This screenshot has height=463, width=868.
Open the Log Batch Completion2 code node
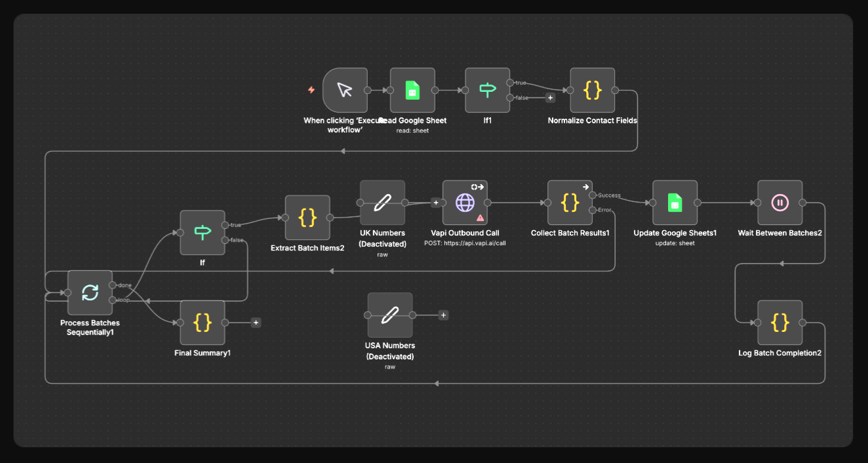[x=780, y=323]
